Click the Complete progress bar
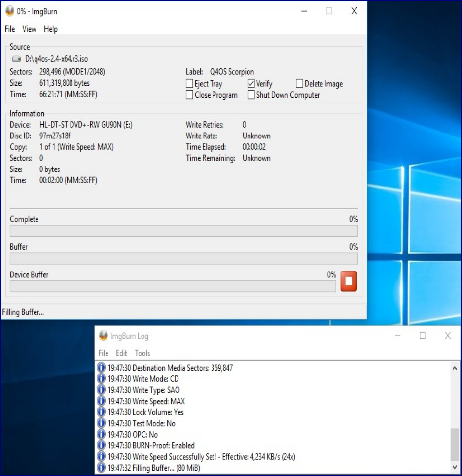This screenshot has width=462, height=476. [183, 231]
